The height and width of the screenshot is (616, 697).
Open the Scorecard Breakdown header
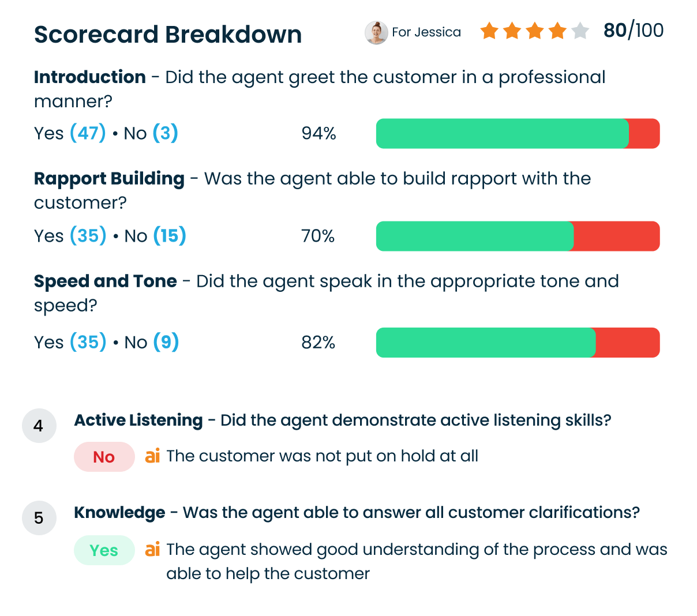click(x=167, y=35)
